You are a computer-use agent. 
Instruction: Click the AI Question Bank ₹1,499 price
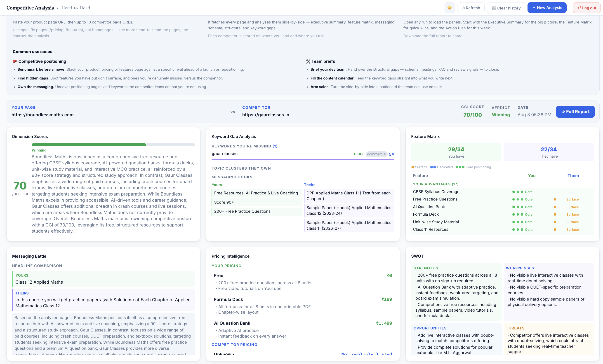tap(384, 323)
